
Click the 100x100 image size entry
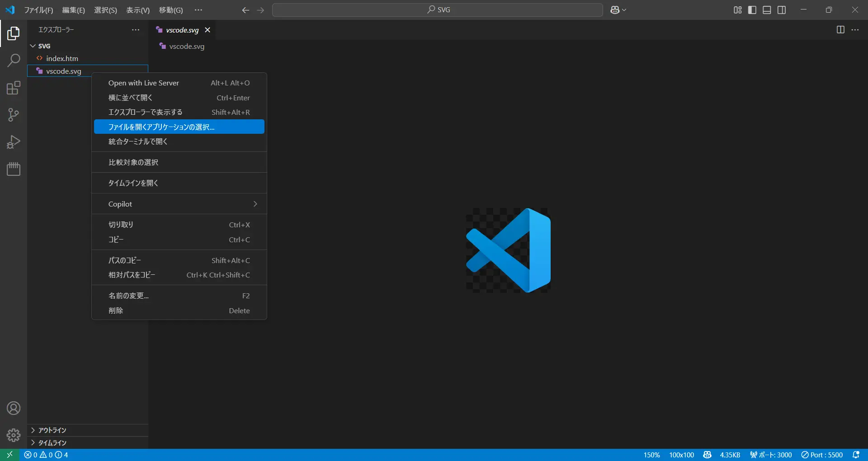[681, 455]
